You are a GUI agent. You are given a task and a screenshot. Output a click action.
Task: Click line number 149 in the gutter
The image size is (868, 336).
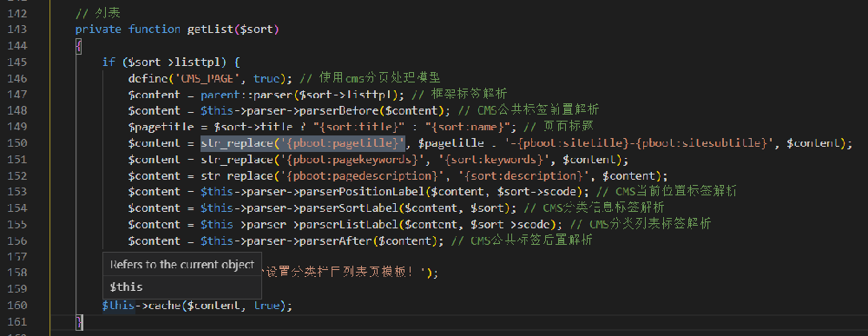click(x=16, y=128)
